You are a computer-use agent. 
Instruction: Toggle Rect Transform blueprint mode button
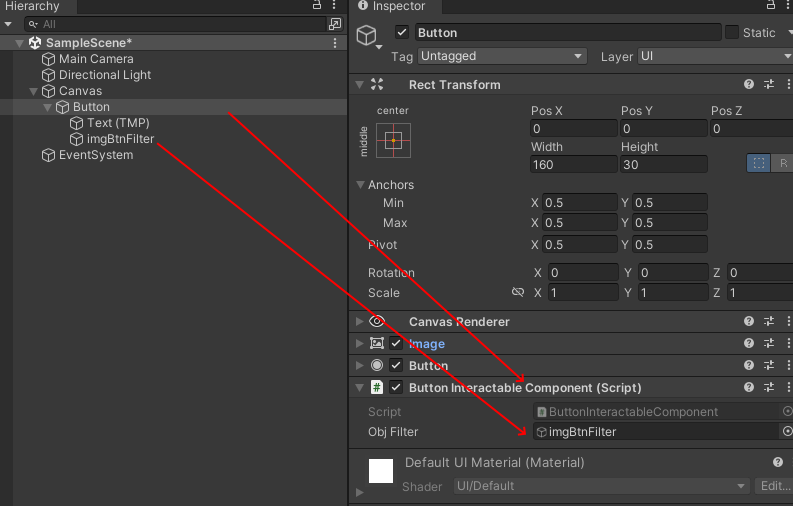point(759,163)
